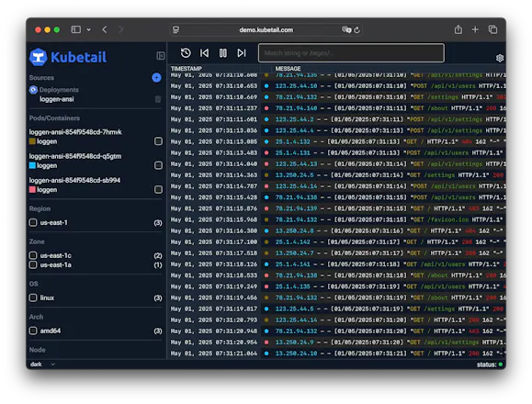
Task: Click IP address 13.250.24.9
Action: 295,342
